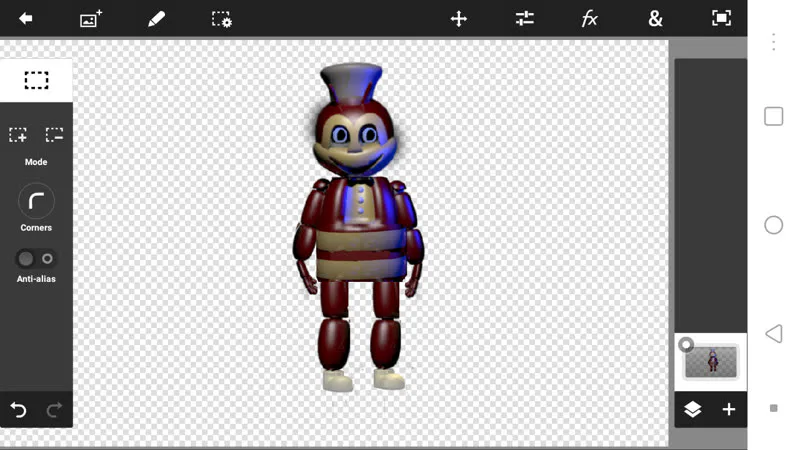The image size is (800, 450).
Task: Undo the last action
Action: (x=18, y=410)
